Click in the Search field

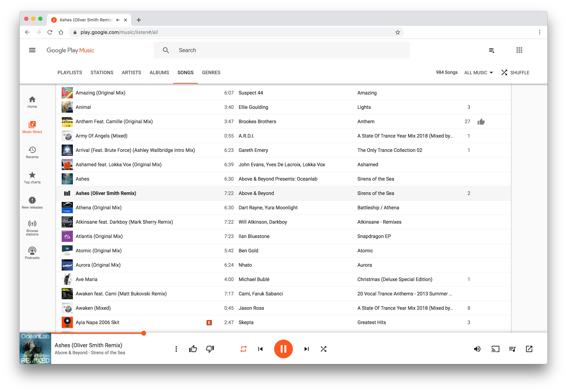pos(281,50)
